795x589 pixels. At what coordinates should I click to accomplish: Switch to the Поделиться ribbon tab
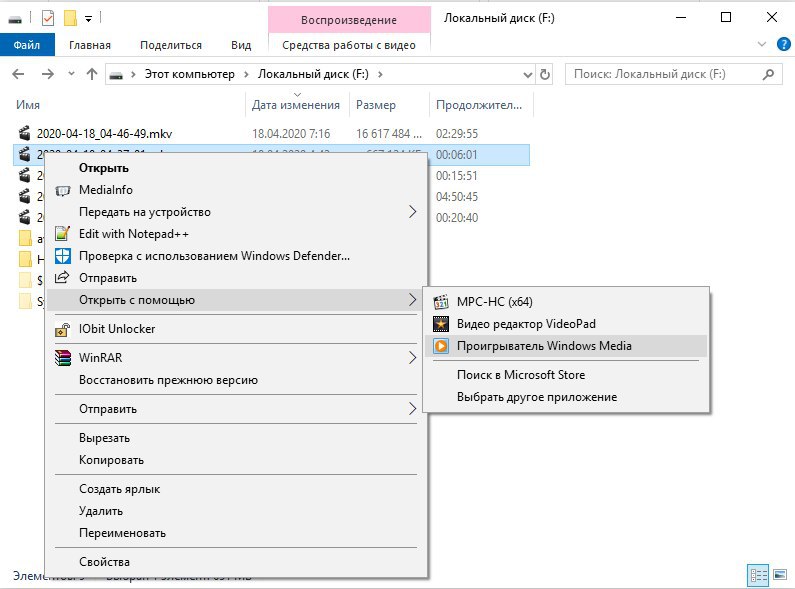point(171,45)
